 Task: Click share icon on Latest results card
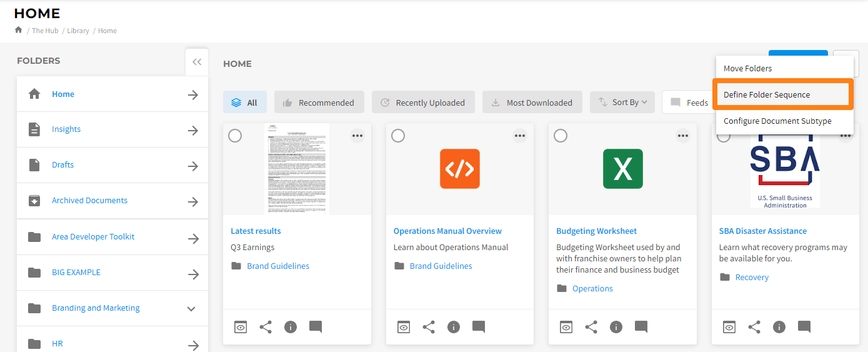[266, 327]
